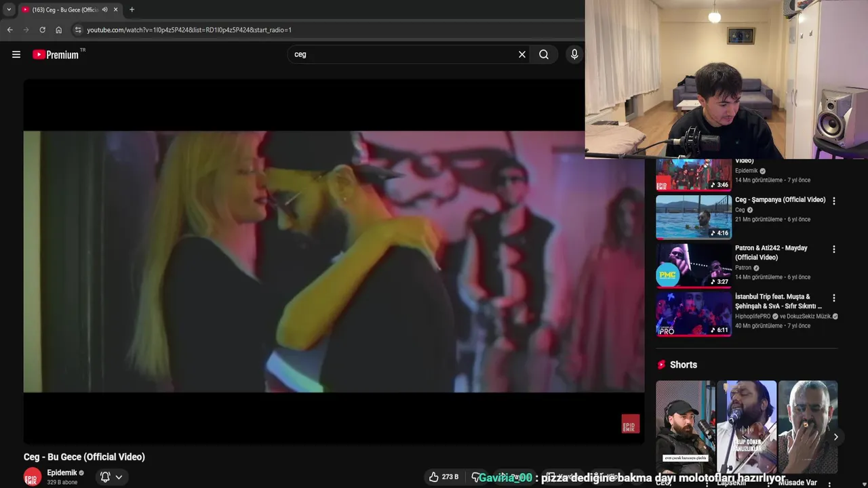
Task: Open Short of man covering his mouth
Action: click(808, 427)
